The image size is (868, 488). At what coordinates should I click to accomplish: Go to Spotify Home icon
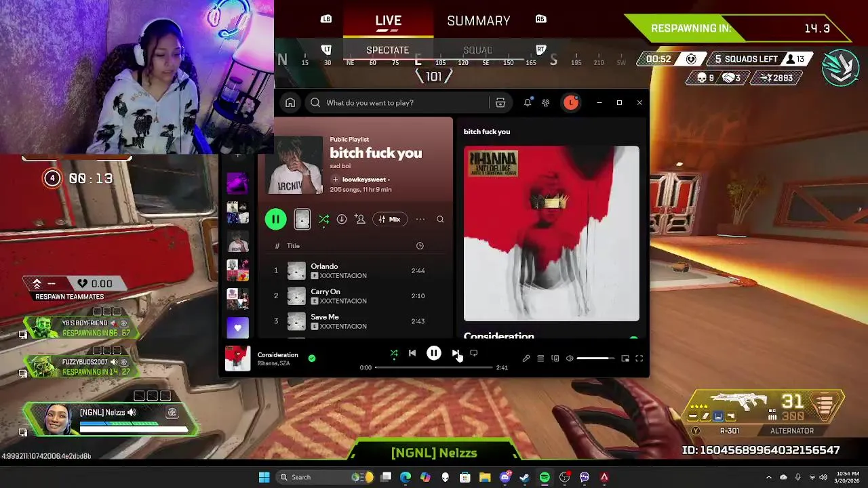[290, 102]
